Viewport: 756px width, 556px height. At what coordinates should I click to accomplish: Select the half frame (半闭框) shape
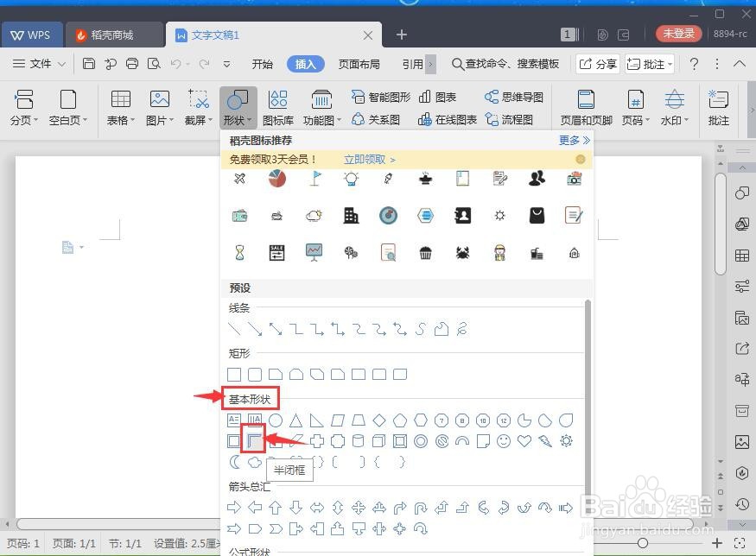[254, 440]
